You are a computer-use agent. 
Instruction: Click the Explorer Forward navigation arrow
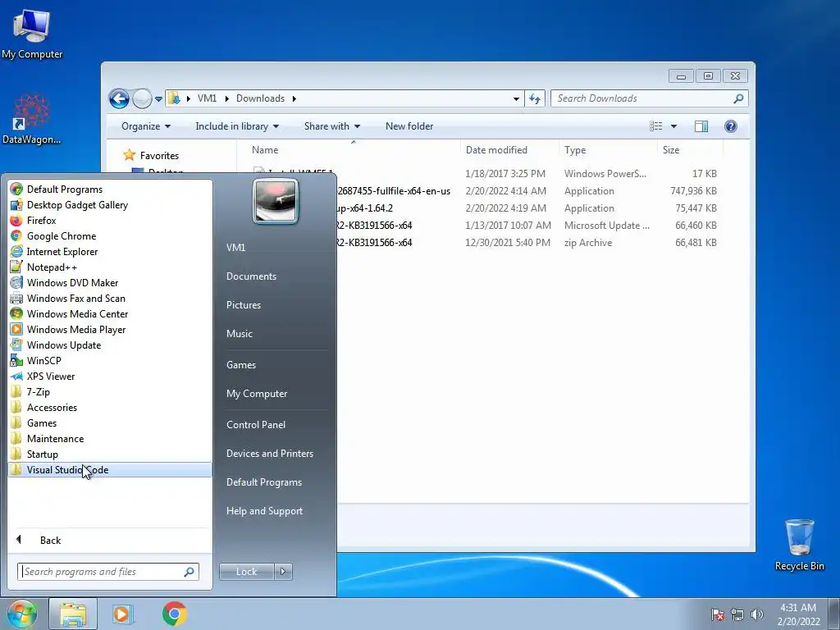(x=142, y=98)
